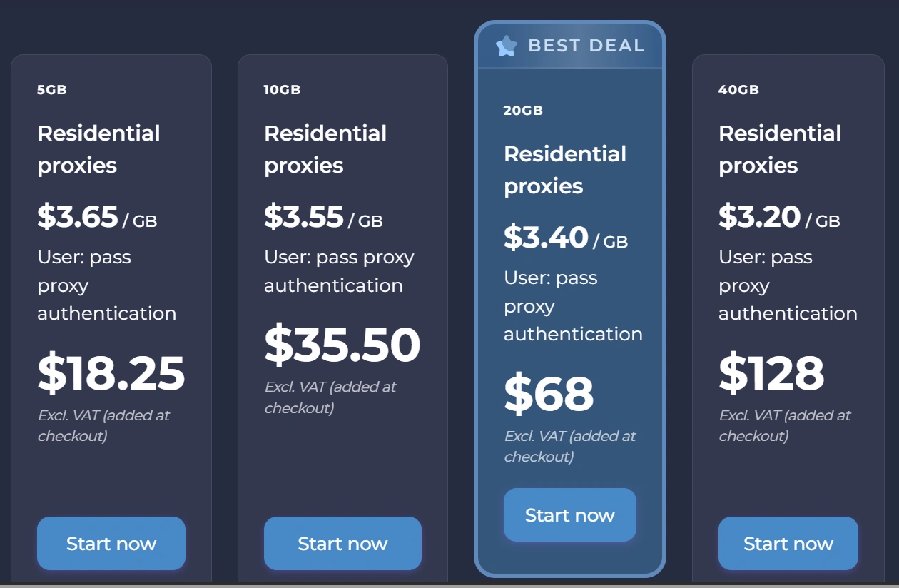Click Excl. VAT note under $68
The image size is (899, 588).
click(570, 446)
